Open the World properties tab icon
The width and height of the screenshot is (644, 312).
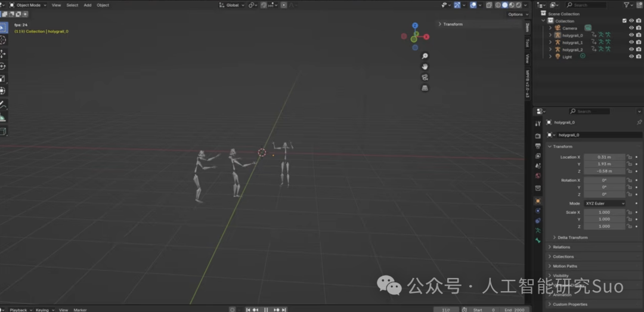click(538, 176)
